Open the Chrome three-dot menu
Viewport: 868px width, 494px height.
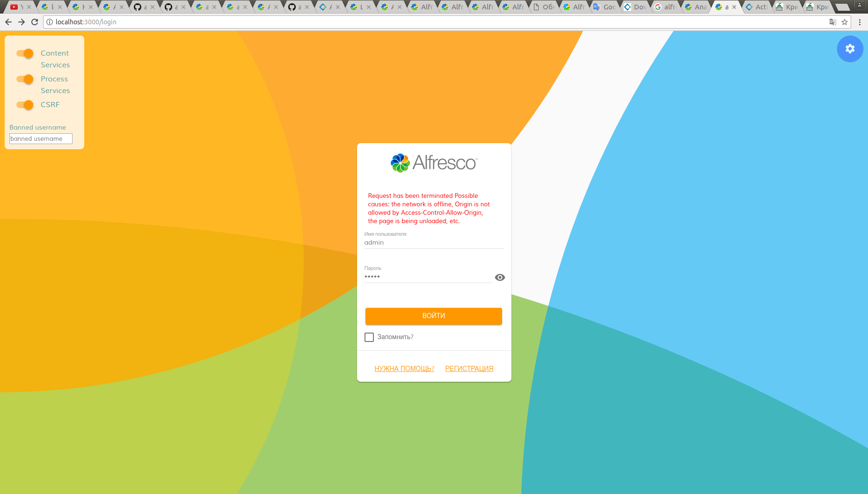tap(860, 22)
